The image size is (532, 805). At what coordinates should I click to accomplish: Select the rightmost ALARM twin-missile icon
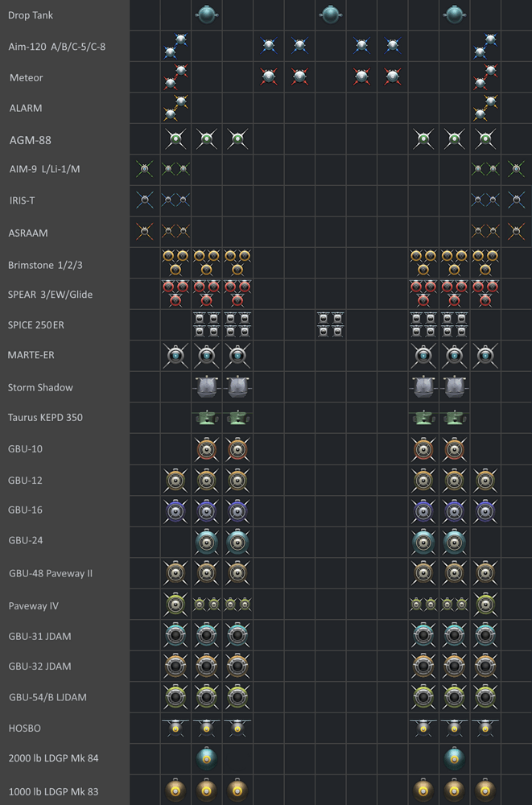485,108
